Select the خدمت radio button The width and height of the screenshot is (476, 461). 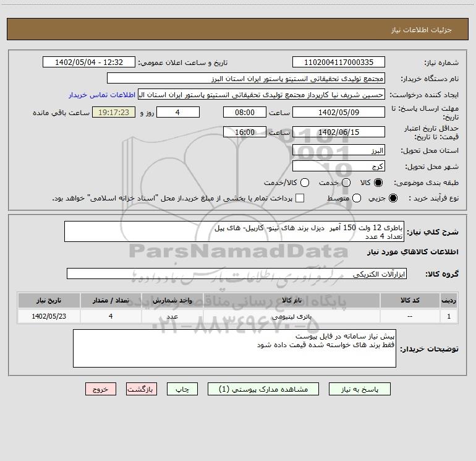(x=346, y=183)
